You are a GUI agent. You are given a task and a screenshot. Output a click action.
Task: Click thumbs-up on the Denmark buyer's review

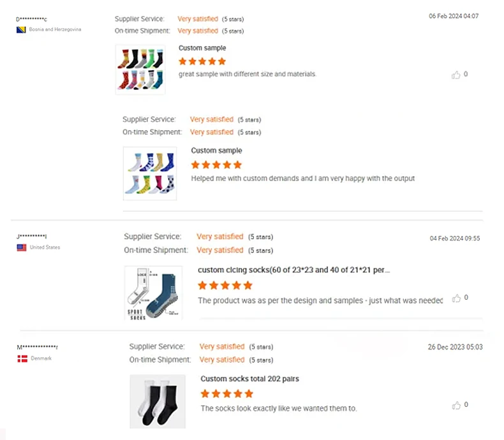tap(456, 405)
